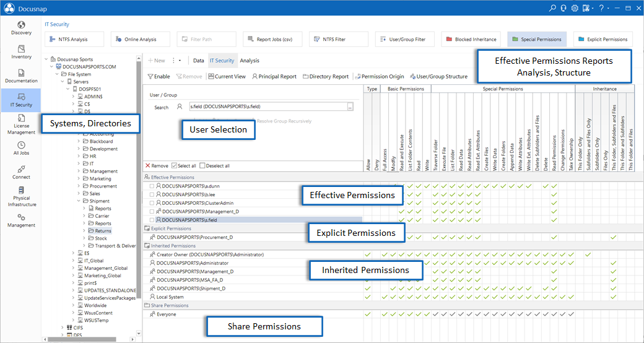Check the b.lee user checkbox
This screenshot has height=343, width=644.
point(152,194)
